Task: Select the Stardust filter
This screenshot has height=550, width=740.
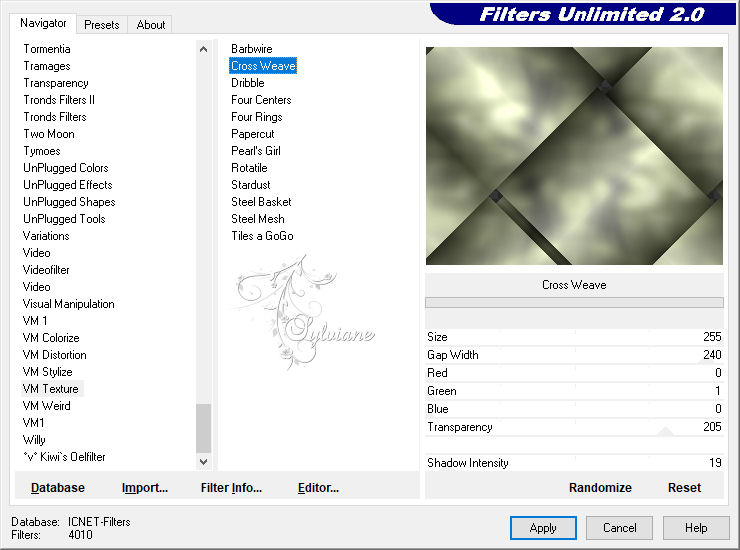Action: tap(251, 185)
